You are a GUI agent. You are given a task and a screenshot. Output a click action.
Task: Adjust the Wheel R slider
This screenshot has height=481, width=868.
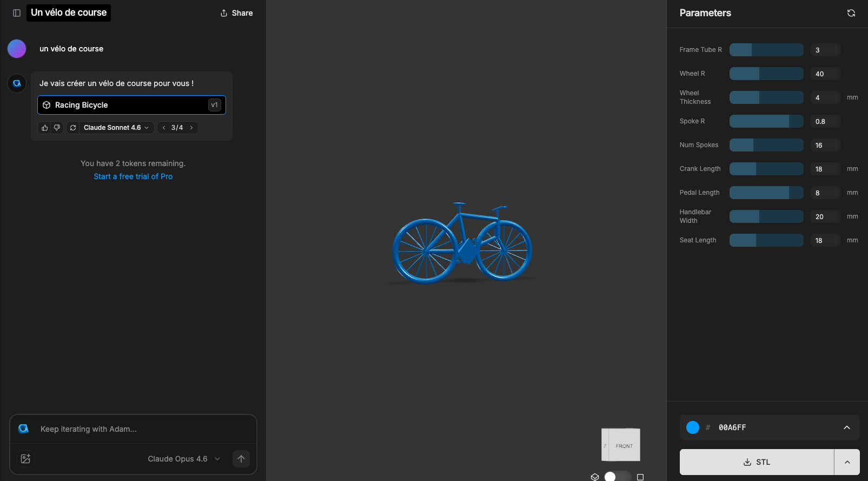click(x=766, y=74)
